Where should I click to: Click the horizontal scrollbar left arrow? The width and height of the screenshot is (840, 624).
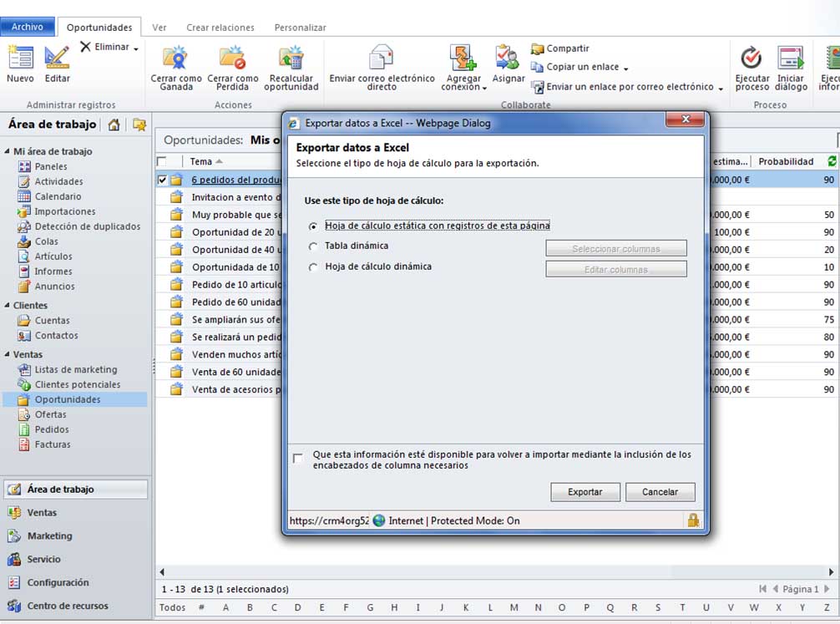coord(162,572)
